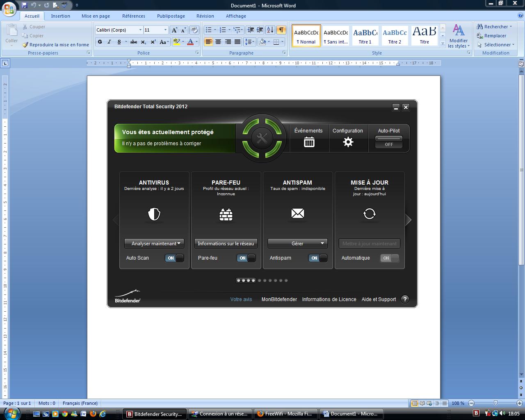Toggle the Antispam ON switch
Viewport: 525px width, 420px height.
click(x=318, y=258)
